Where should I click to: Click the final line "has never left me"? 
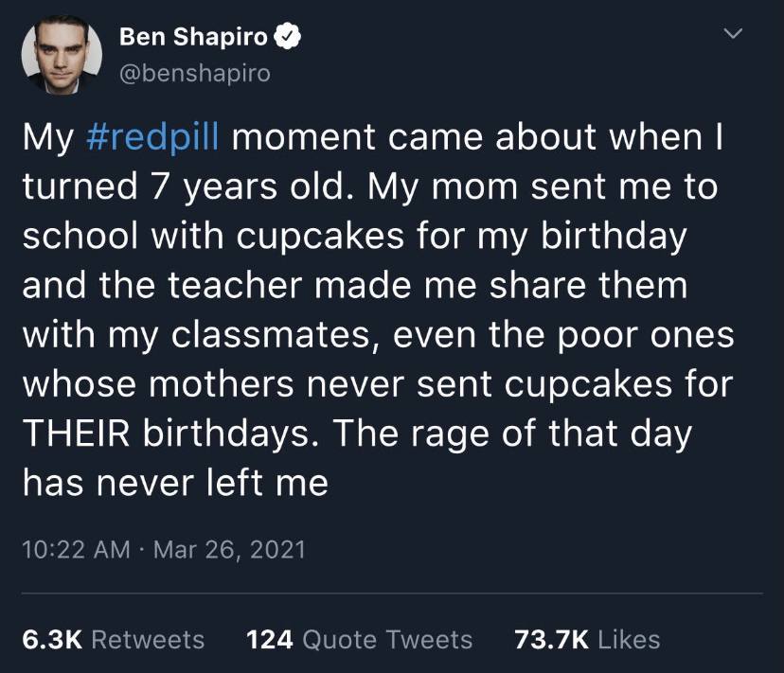pos(175,484)
